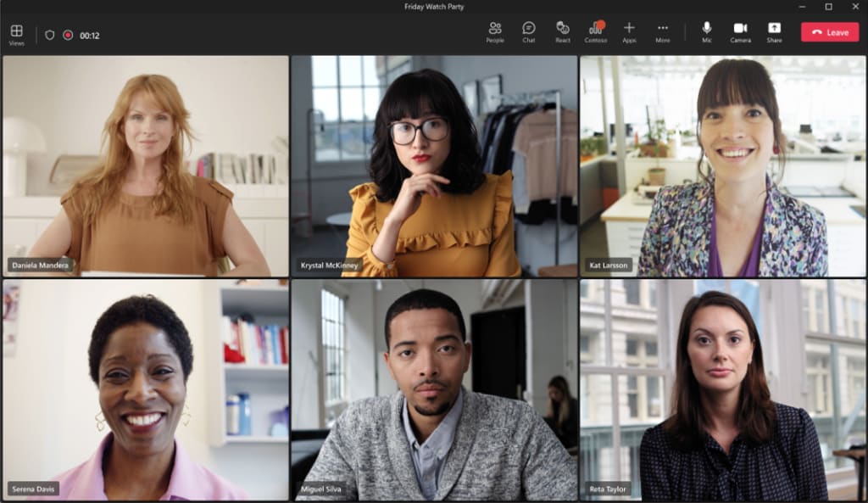Open the More options menu
This screenshot has height=503, width=868.
(x=663, y=32)
